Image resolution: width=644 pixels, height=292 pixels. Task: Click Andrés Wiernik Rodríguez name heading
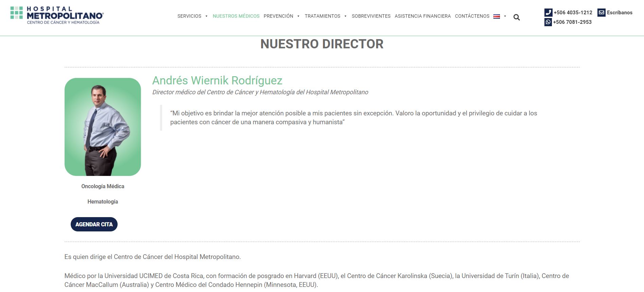pyautogui.click(x=217, y=81)
